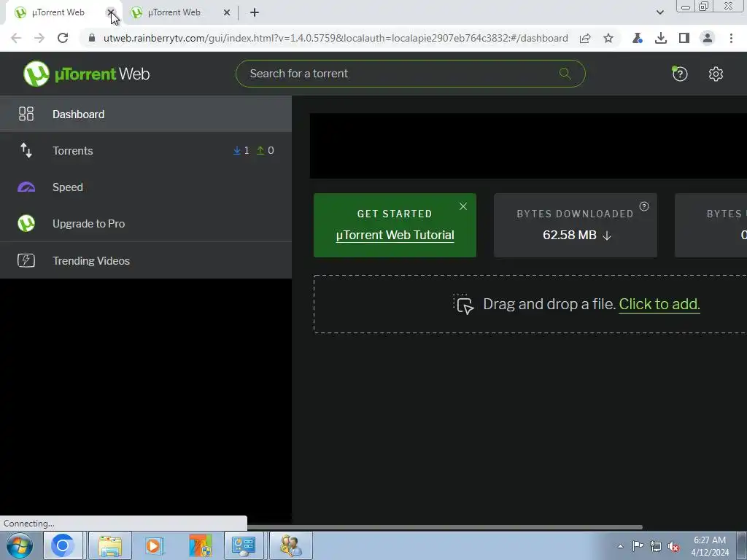The image size is (747, 560).
Task: Show hidden system tray icons
Action: pyautogui.click(x=620, y=546)
